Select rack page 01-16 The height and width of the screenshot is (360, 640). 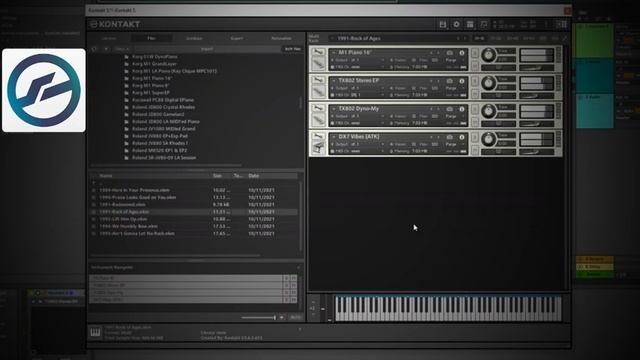[x=479, y=38]
